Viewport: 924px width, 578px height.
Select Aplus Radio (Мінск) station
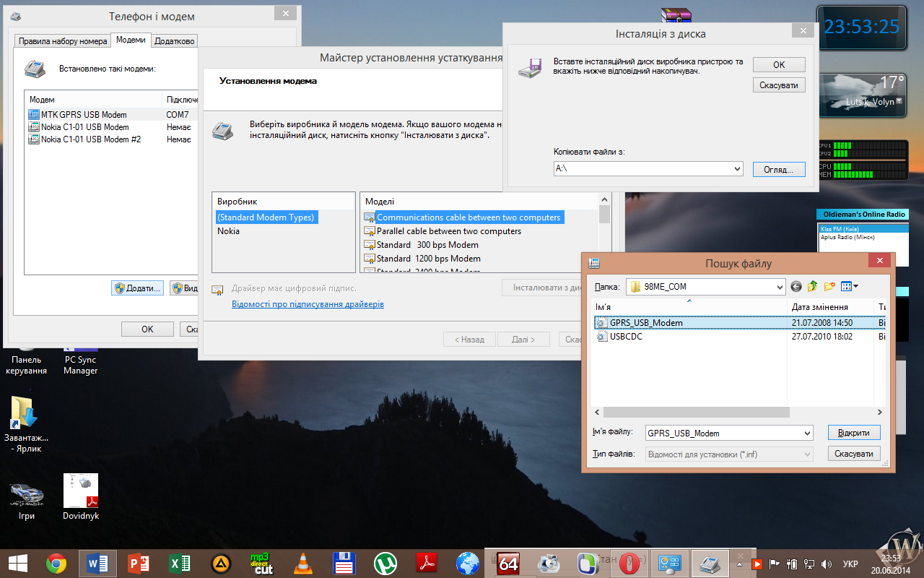[x=861, y=237]
